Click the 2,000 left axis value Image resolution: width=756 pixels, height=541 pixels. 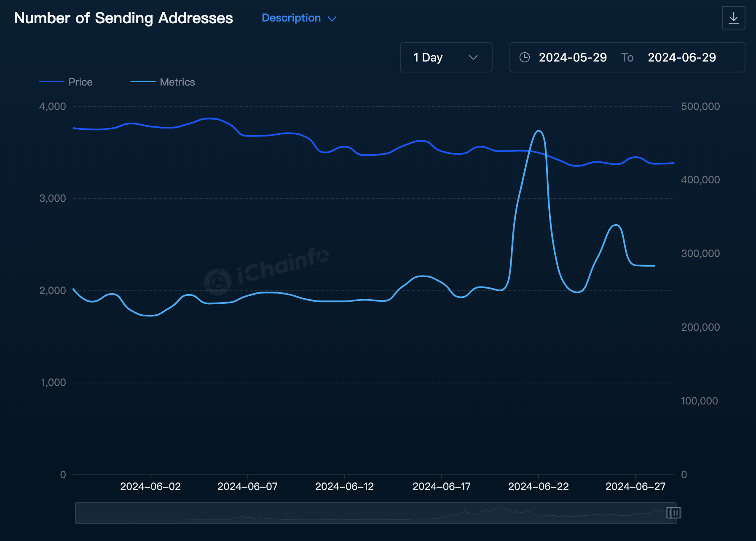[x=53, y=291]
